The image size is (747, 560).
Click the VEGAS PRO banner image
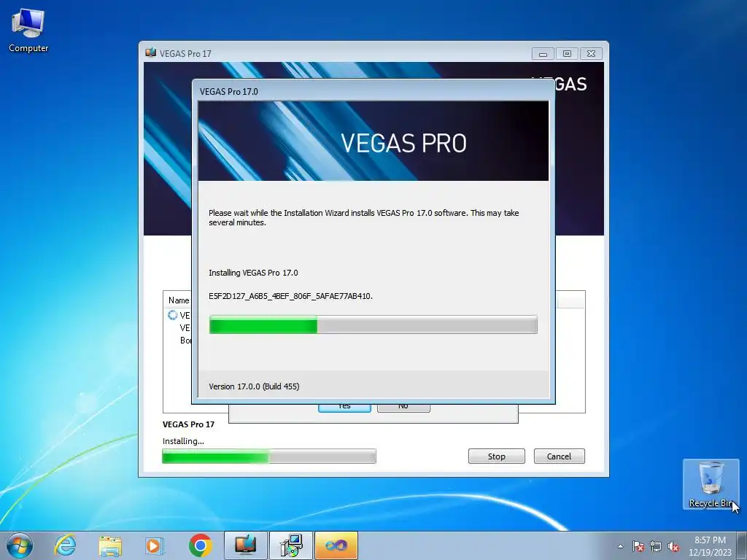[x=373, y=141]
